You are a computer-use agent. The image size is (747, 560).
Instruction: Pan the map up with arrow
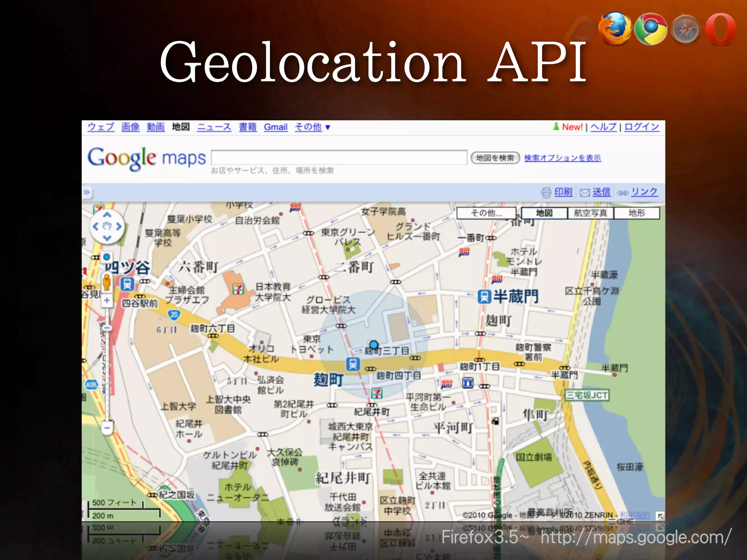tap(107, 215)
